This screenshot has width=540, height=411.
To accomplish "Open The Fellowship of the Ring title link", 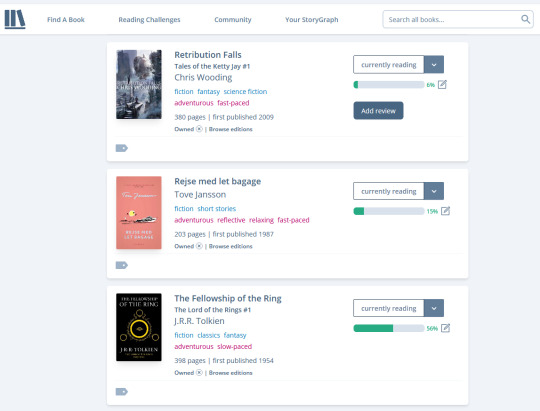I will click(x=228, y=298).
